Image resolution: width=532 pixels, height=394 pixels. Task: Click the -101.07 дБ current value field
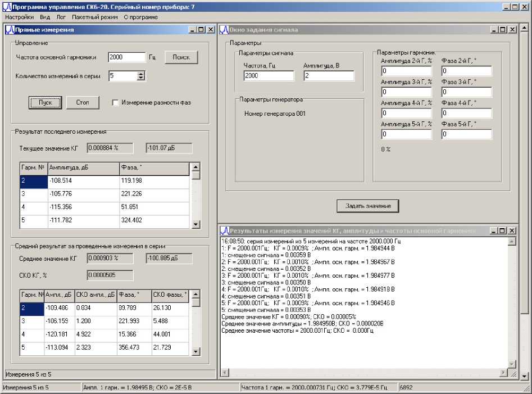pos(169,148)
